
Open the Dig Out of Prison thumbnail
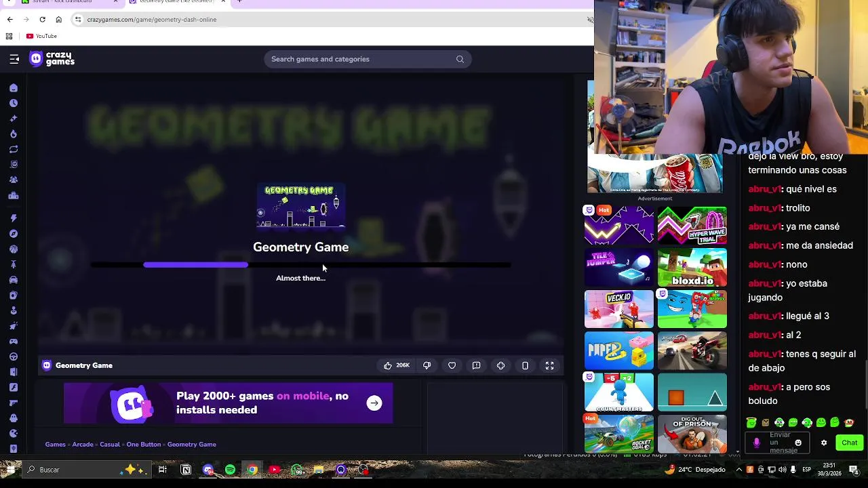click(692, 434)
